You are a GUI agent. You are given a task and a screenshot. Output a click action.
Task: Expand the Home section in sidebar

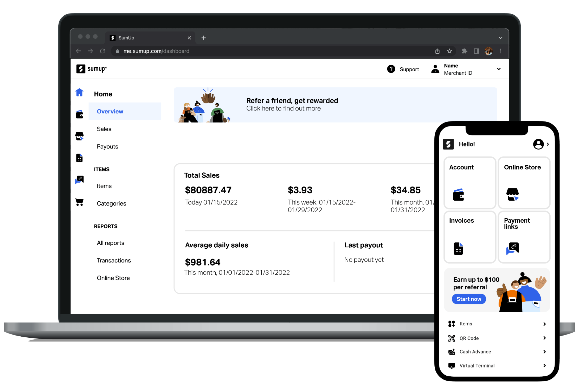tap(103, 94)
